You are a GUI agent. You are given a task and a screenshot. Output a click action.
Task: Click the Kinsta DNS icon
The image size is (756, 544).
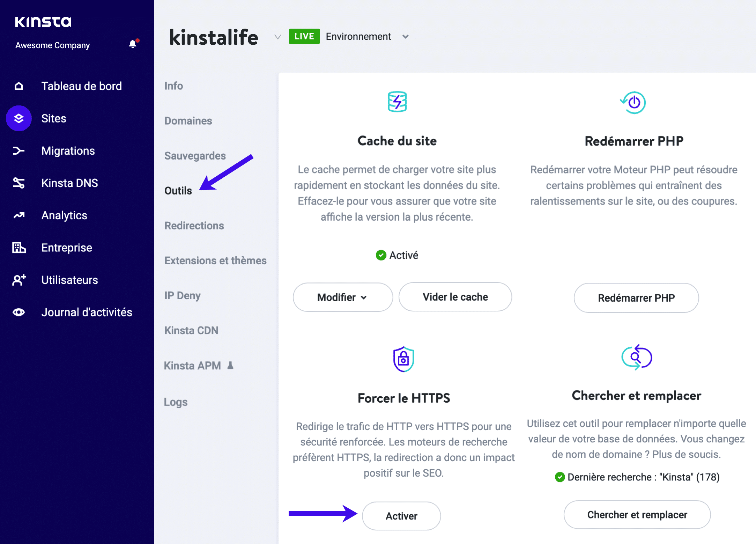[x=19, y=183]
